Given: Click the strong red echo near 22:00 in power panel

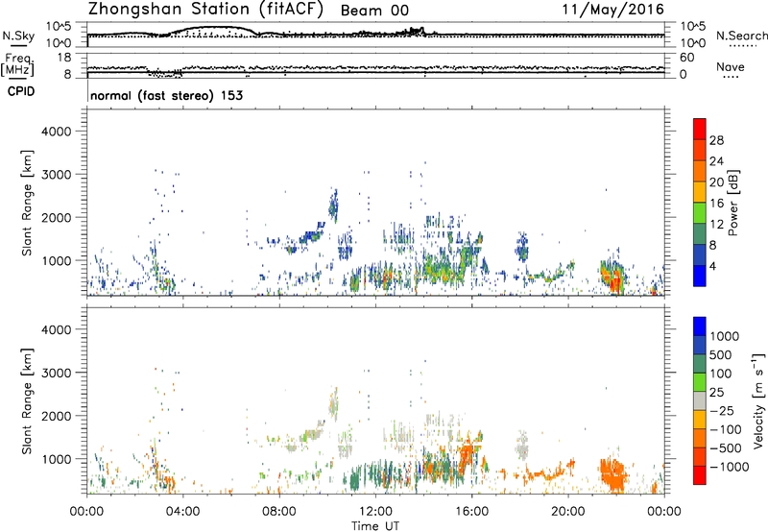Looking at the screenshot, I should click(x=615, y=281).
